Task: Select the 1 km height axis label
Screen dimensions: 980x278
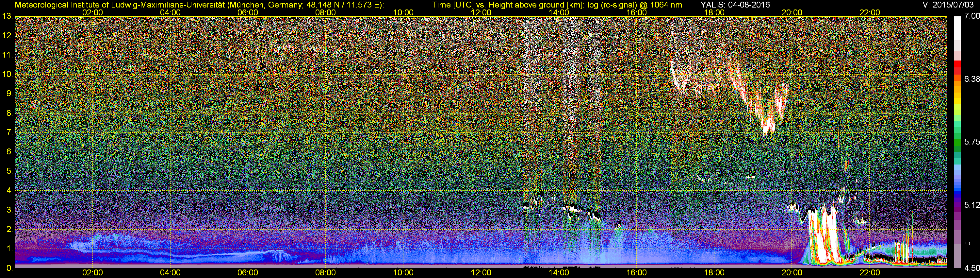Action: 9,249
